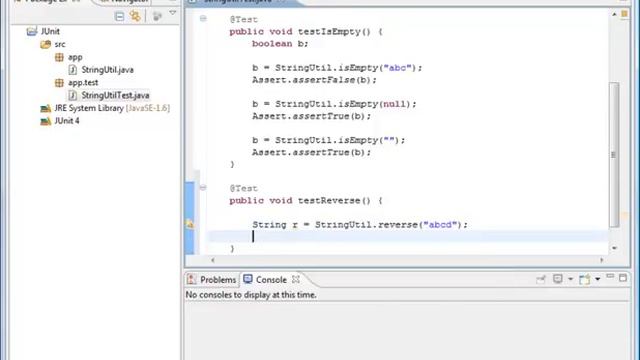Click the 'public void testIsEmpty()' line
Viewport: 640px width, 360px height.
click(306, 31)
